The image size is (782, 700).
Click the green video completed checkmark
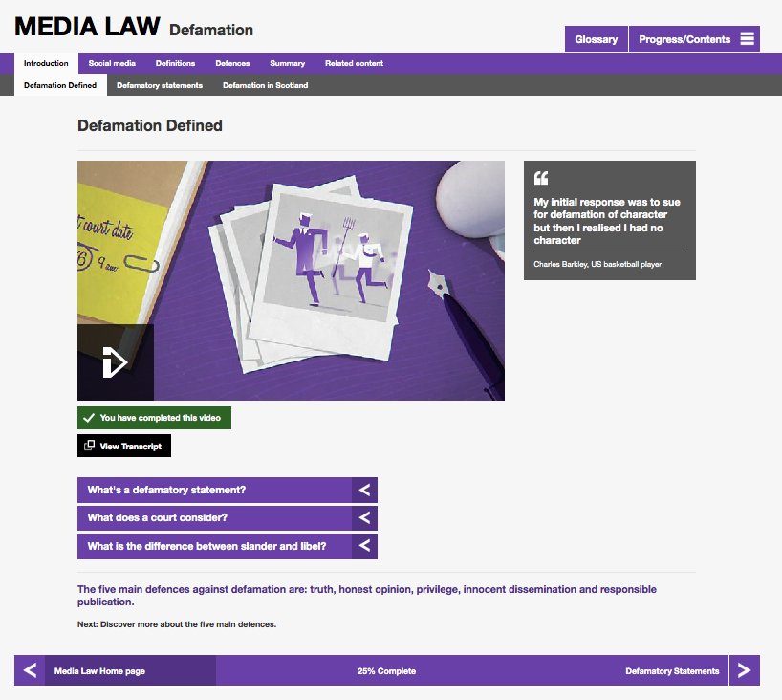(89, 418)
